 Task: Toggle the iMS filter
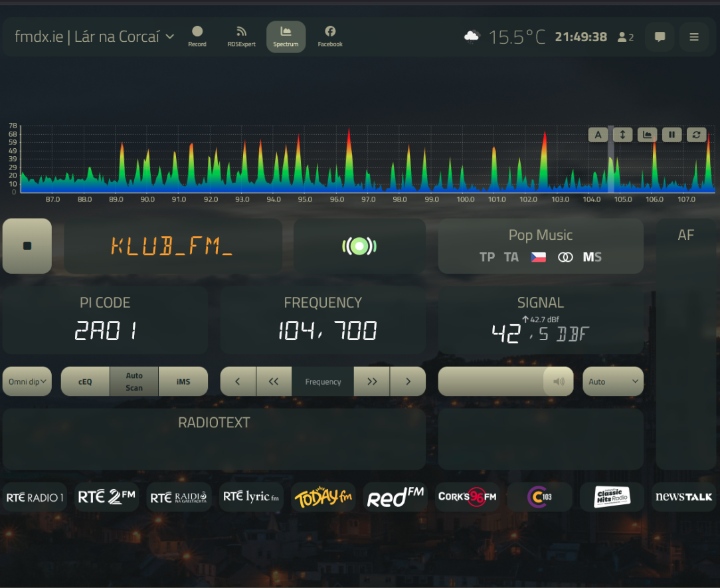tap(183, 381)
